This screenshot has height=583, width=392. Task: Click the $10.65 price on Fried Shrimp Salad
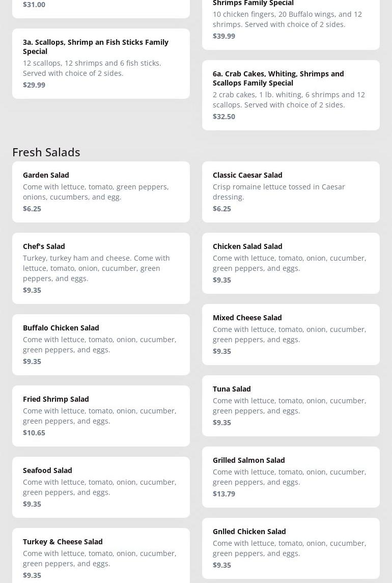point(34,432)
